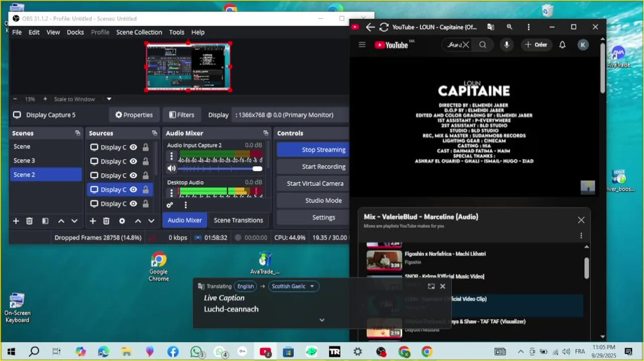644x361 pixels.
Task: Open the OBS Docks menu
Action: tap(75, 32)
